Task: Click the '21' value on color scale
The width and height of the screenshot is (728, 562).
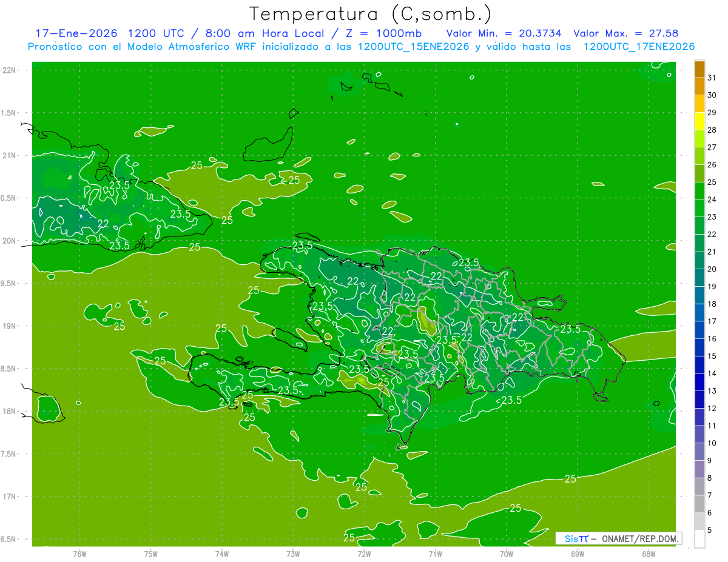Action: point(712,252)
